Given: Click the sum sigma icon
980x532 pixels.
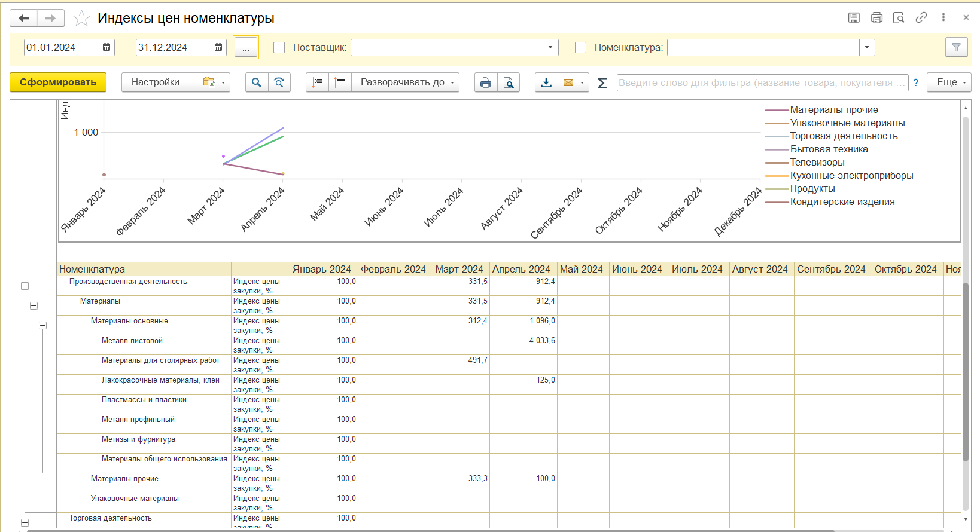Looking at the screenshot, I should 602,82.
